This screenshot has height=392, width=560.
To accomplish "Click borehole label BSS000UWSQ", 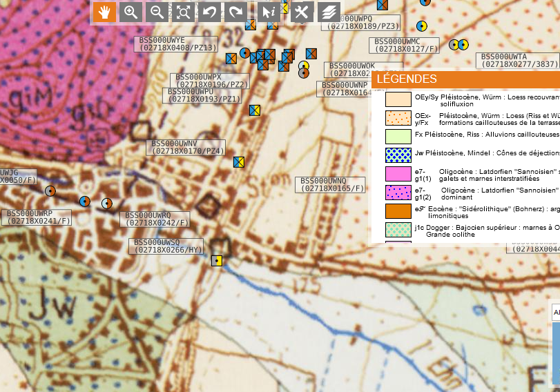I will (166, 246).
